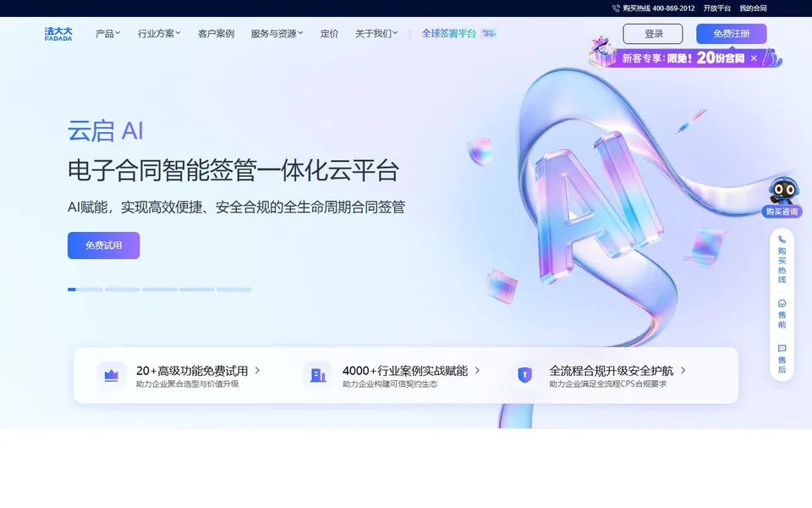This screenshot has height=508, width=812.
Task: Open the 新客专享 限免20份合同 promotion
Action: tap(683, 58)
